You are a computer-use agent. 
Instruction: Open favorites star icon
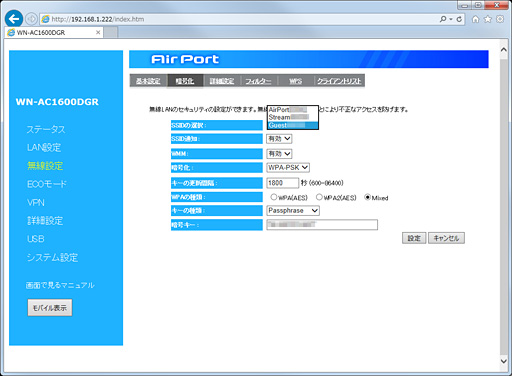pyautogui.click(x=488, y=19)
